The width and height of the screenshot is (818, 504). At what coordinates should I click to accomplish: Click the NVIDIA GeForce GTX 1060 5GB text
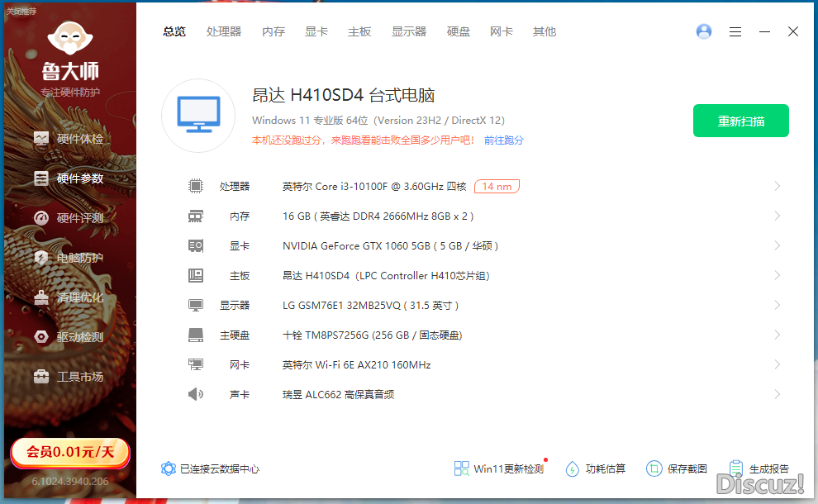click(390, 245)
